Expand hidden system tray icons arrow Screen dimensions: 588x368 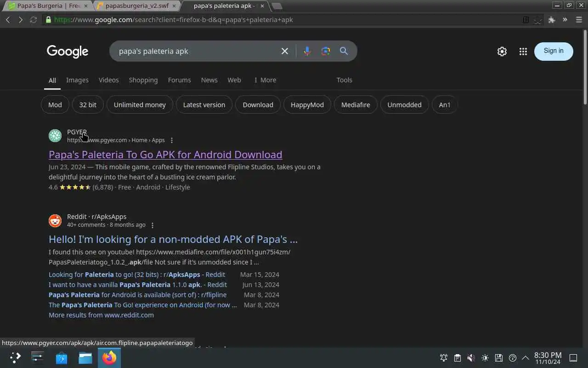coord(526,358)
